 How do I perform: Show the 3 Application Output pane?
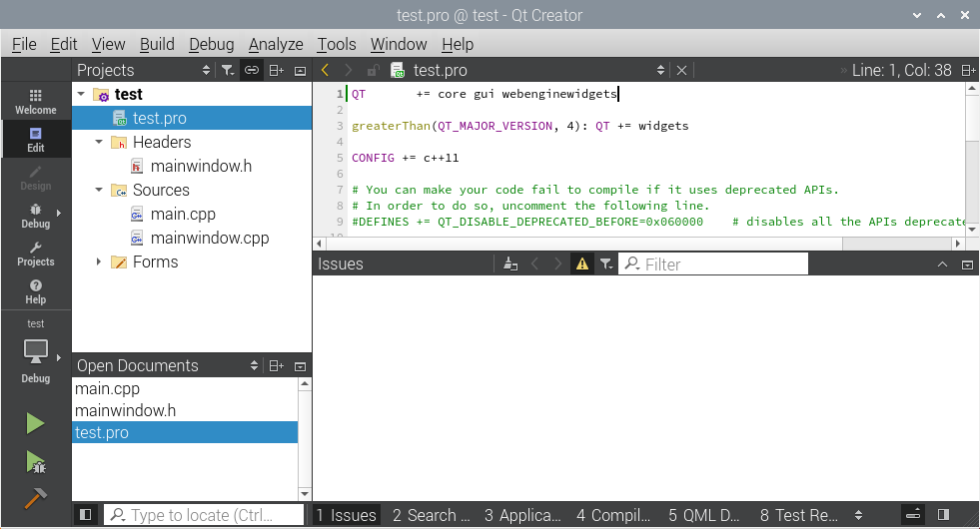(x=523, y=515)
